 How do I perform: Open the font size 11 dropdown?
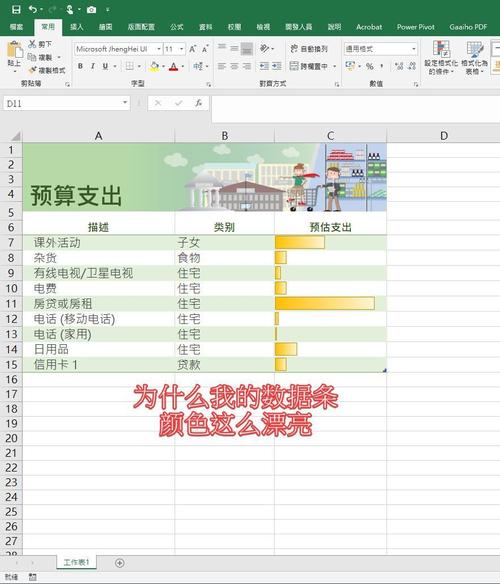pos(181,49)
